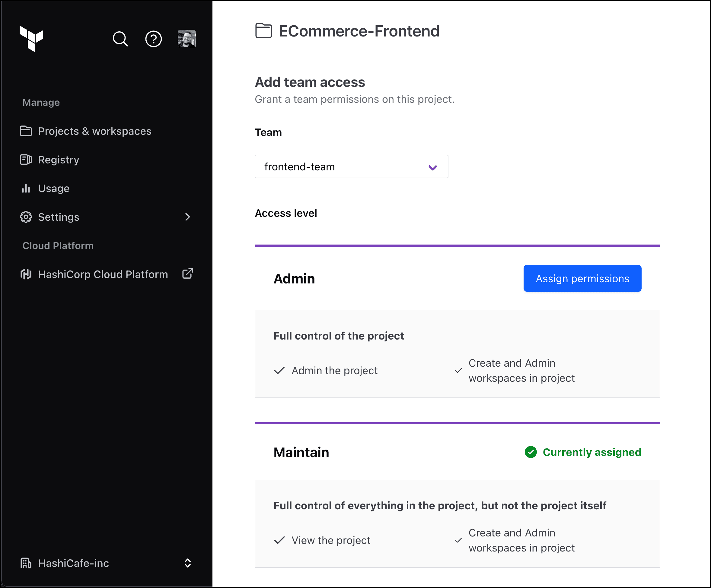
Task: Click the HashiCorp Cloud Platform logo icon
Action: (x=26, y=274)
